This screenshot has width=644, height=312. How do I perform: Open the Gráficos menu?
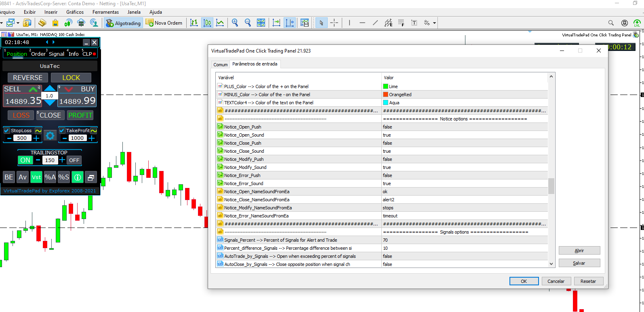click(x=75, y=12)
